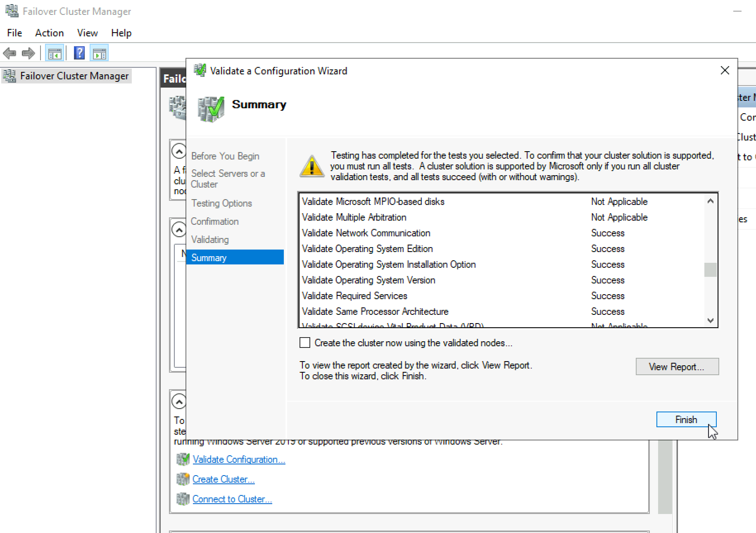756x533 pixels.
Task: Select Validate Microsoft MPIO-based disks row
Action: [x=502, y=202]
